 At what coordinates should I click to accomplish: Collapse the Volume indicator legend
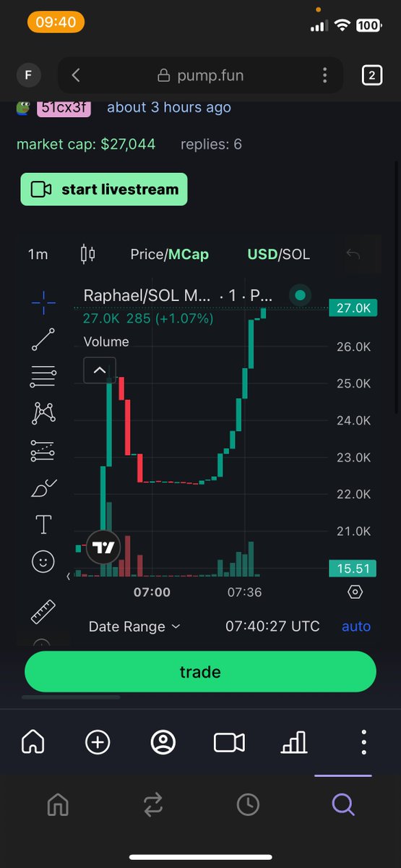pos(100,370)
